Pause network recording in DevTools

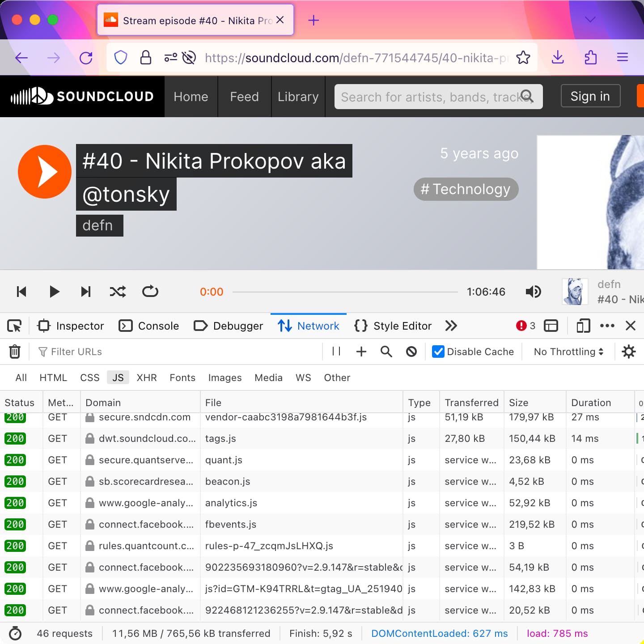336,352
